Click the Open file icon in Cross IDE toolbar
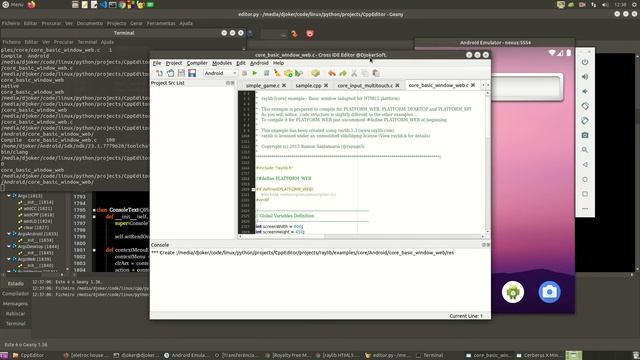This screenshot has height=360, width=640. [170, 73]
